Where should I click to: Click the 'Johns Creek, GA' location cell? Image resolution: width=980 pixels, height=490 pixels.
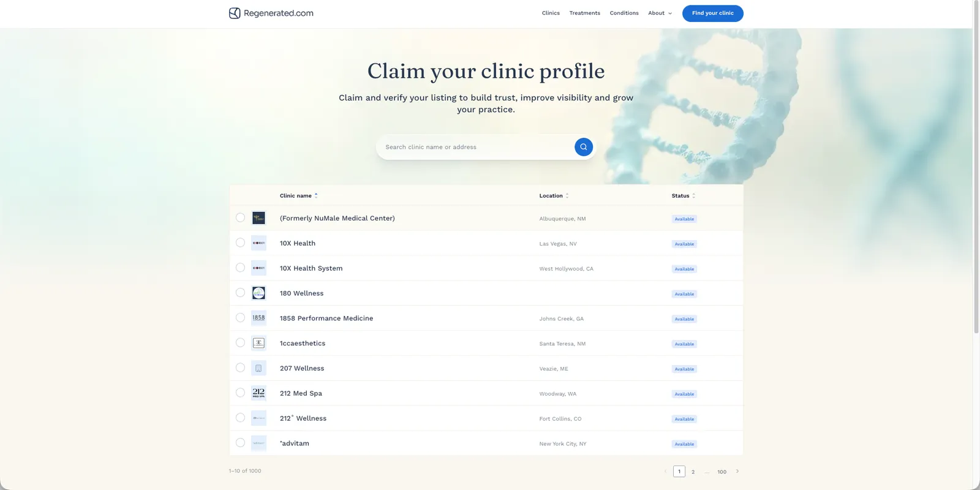click(561, 318)
